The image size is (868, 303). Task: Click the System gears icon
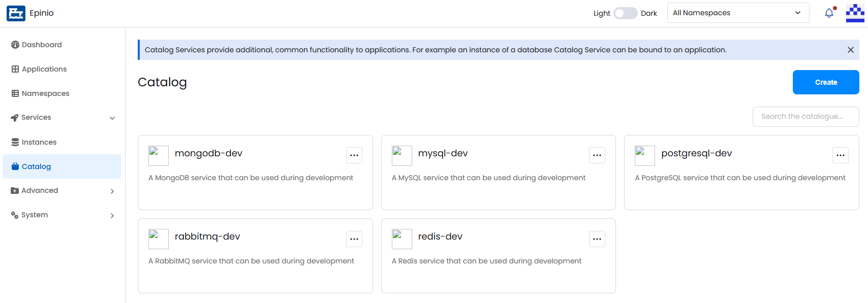[x=15, y=215]
